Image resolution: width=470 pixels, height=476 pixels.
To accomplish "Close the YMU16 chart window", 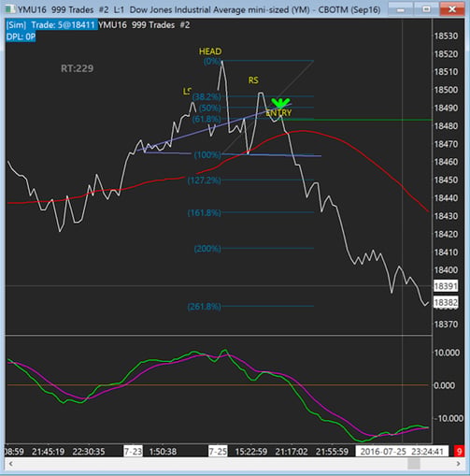I will [x=451, y=9].
